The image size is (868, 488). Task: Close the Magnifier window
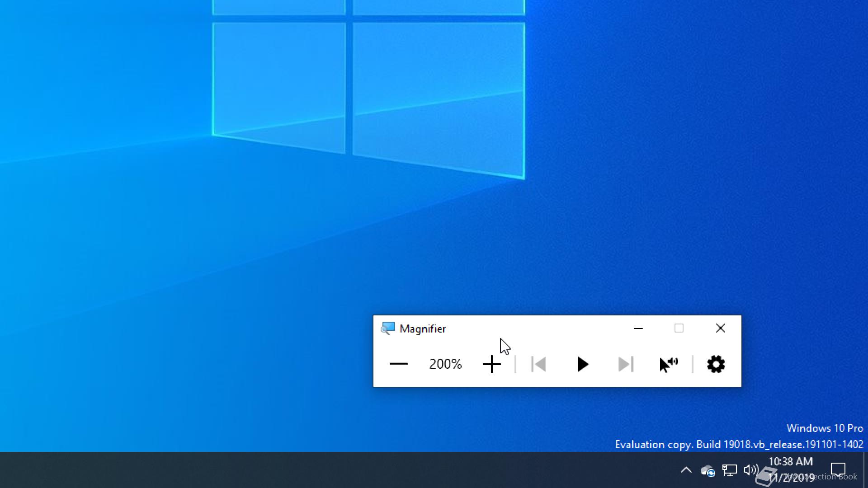point(721,328)
